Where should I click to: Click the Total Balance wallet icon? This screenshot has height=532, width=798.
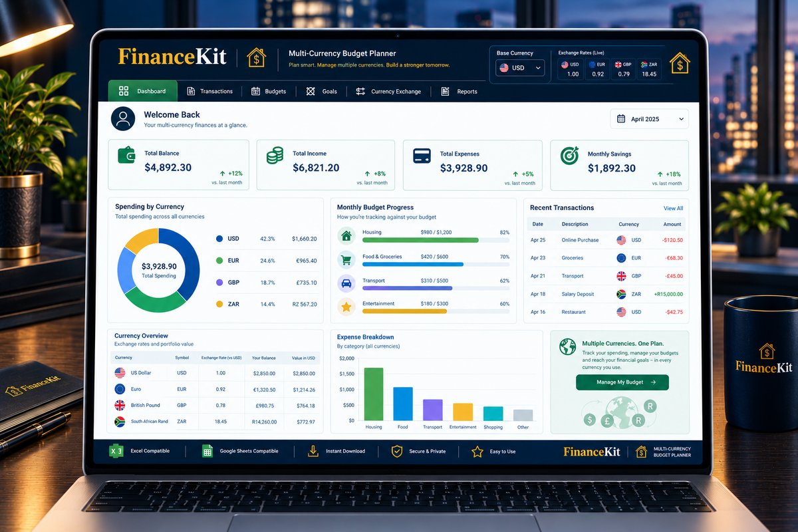127,155
